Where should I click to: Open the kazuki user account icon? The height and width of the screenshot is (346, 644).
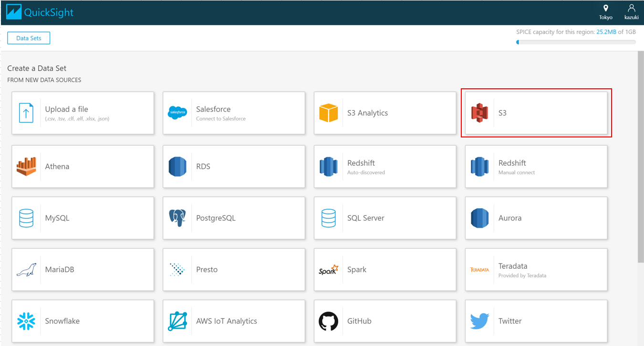pos(632,8)
